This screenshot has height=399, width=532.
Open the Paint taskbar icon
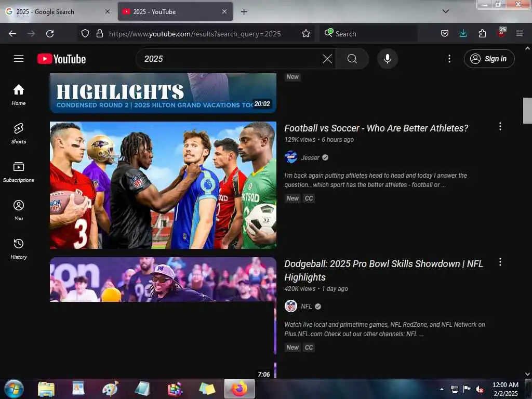111,389
